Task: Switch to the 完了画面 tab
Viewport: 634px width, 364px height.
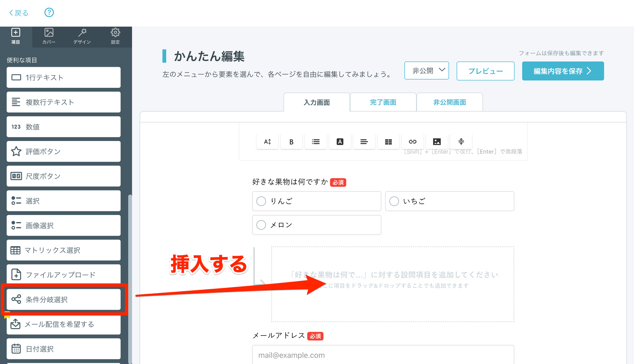Action: [x=383, y=102]
